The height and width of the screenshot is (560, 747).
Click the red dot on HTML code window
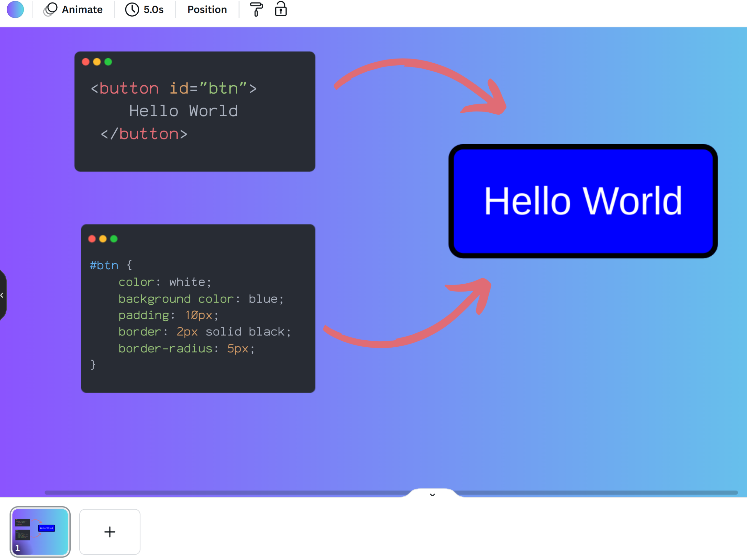click(x=86, y=62)
